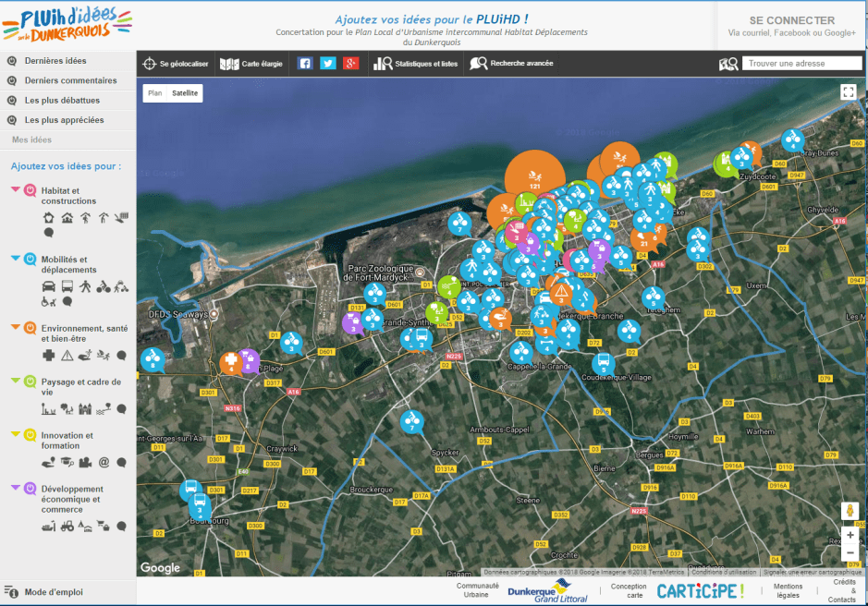868x606 pixels.
Task: Click the Google+ share icon
Action: (350, 64)
